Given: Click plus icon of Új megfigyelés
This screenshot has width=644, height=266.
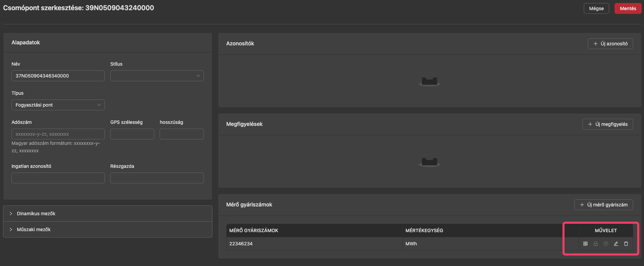Looking at the screenshot, I should click(590, 124).
